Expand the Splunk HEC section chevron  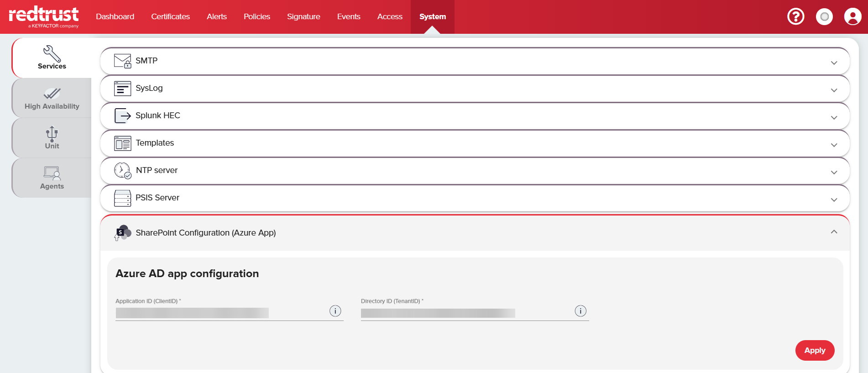[834, 118]
